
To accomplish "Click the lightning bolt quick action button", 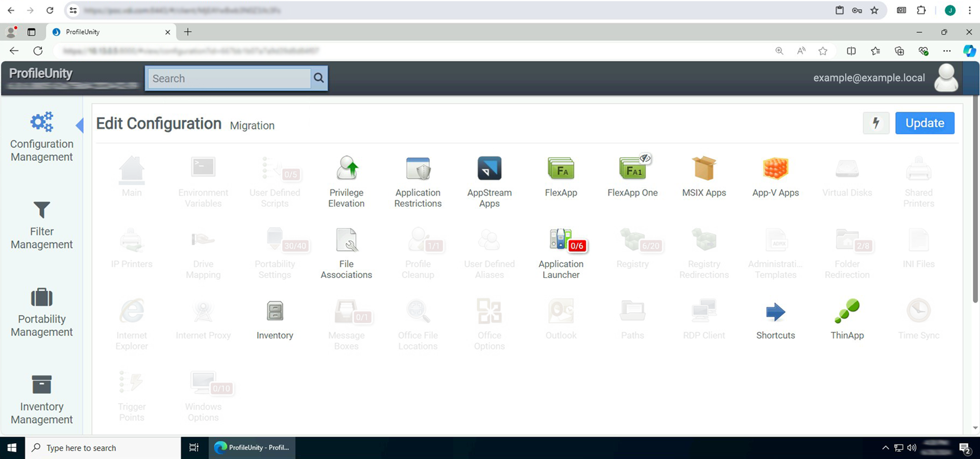I will click(x=876, y=123).
